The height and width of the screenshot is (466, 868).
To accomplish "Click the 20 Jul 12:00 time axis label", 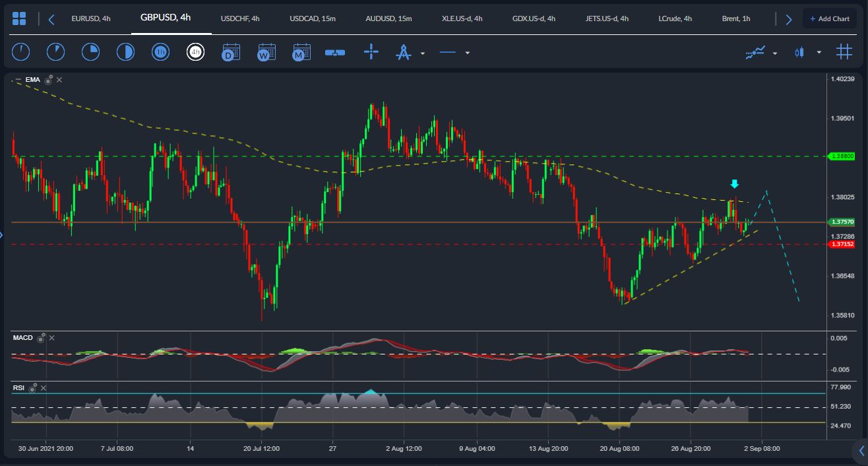I will (262, 449).
